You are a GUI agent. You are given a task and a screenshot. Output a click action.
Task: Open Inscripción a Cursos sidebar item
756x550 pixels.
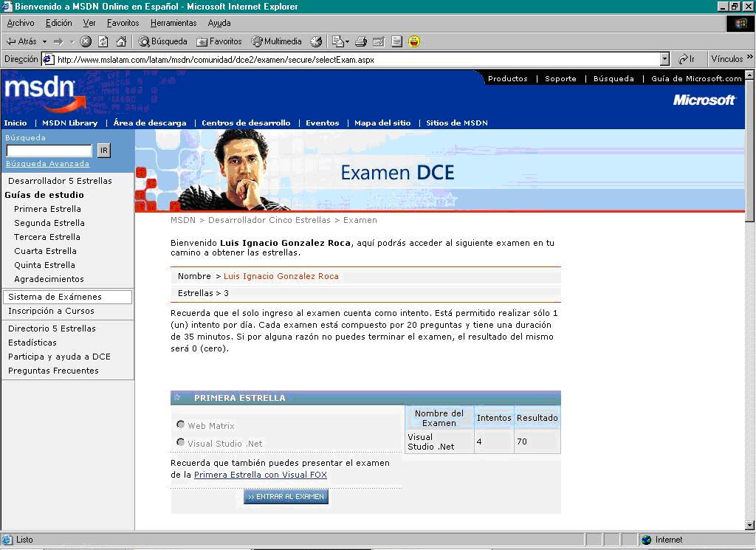coord(51,311)
